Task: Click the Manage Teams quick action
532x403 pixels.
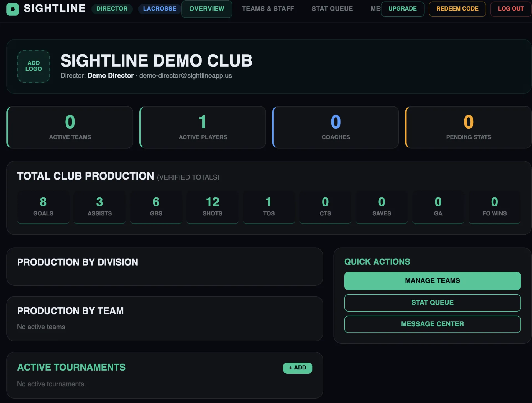Action: (432, 281)
